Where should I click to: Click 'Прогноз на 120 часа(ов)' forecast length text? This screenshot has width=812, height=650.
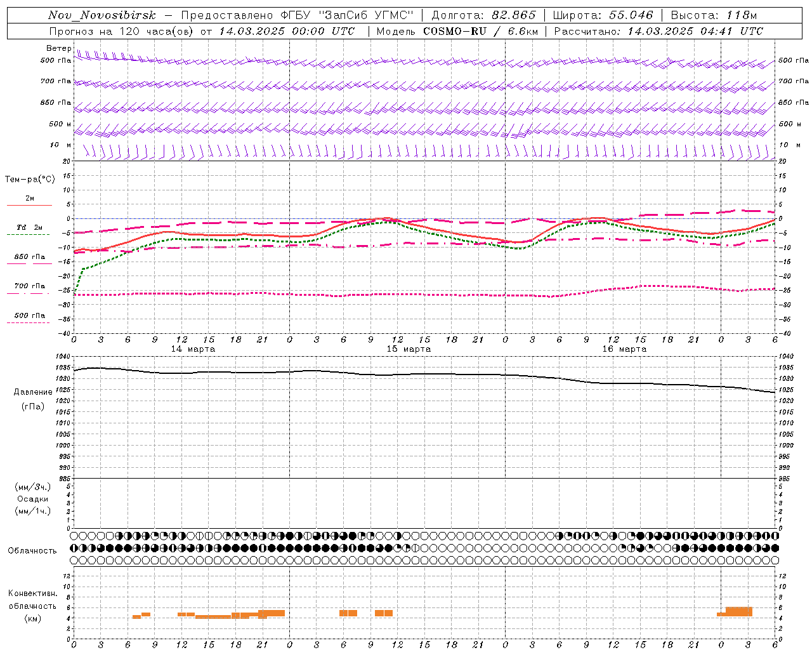point(122,31)
